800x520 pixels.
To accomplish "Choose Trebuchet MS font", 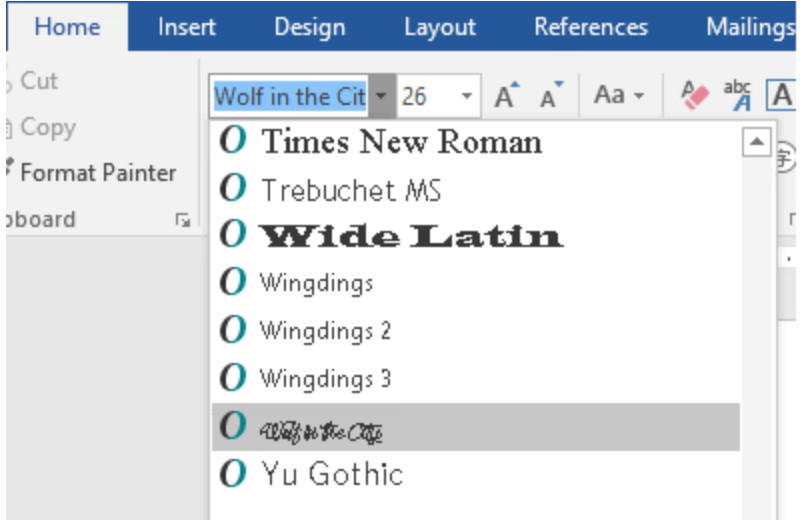I will click(x=476, y=189).
